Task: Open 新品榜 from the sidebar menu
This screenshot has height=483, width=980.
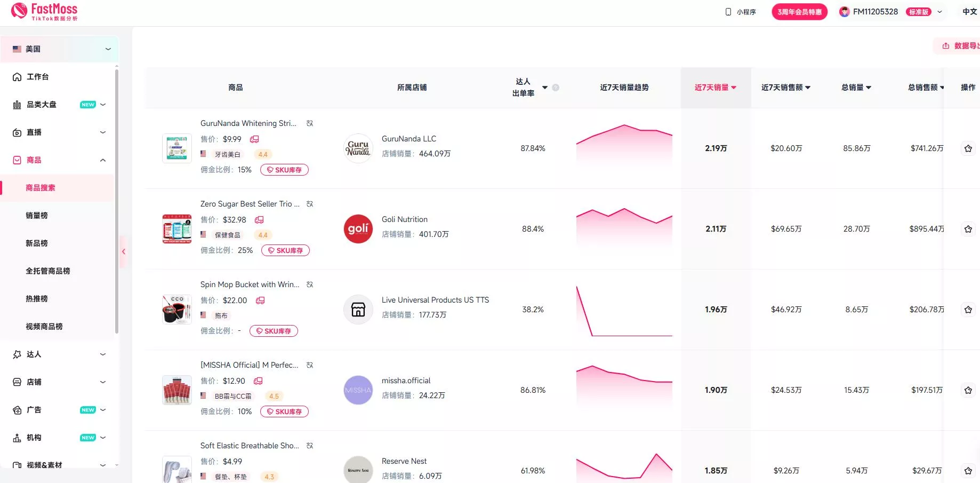Action: tap(37, 243)
